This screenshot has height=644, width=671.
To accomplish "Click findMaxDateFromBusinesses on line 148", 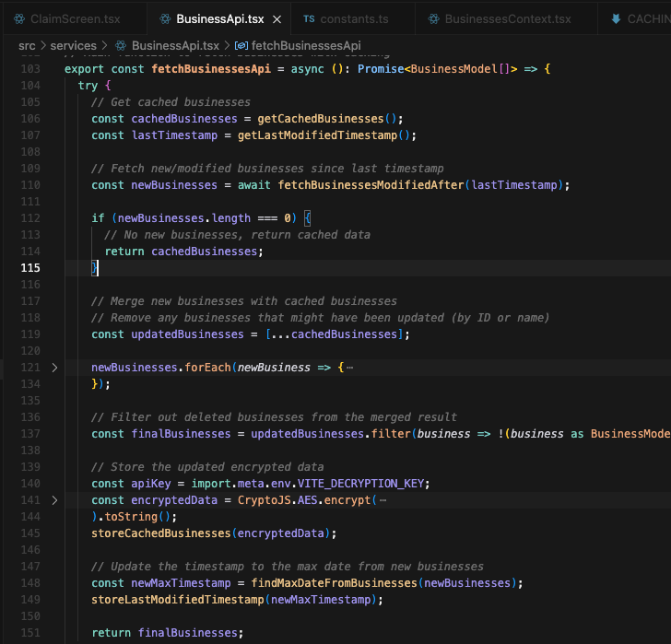I will (x=334, y=583).
